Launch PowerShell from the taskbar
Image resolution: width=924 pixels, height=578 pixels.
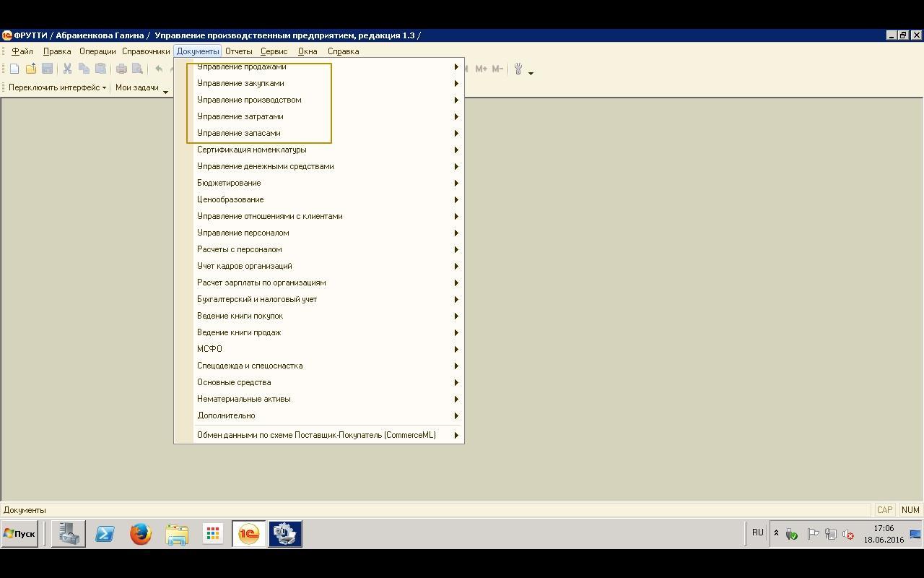105,534
